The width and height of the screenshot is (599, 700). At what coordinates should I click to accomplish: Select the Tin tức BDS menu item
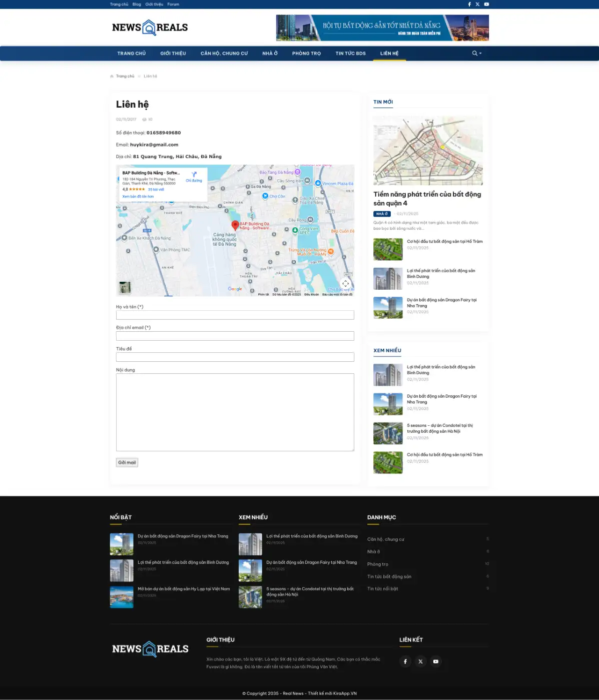click(x=350, y=54)
